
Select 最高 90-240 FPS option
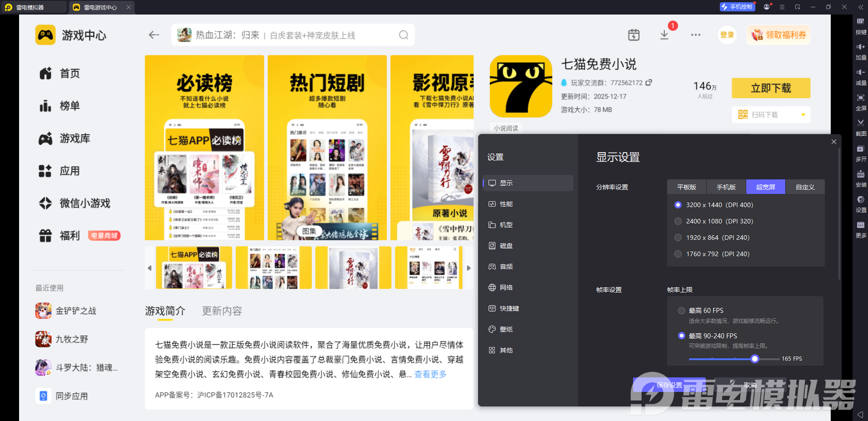pos(682,336)
